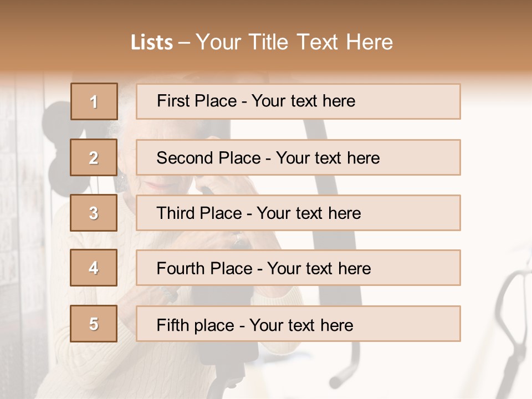This screenshot has width=532, height=399.
Task: Click the number 2 box
Action: pos(94,157)
